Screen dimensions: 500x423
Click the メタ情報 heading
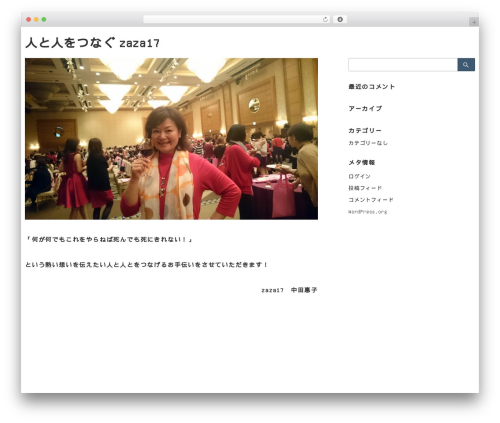362,163
